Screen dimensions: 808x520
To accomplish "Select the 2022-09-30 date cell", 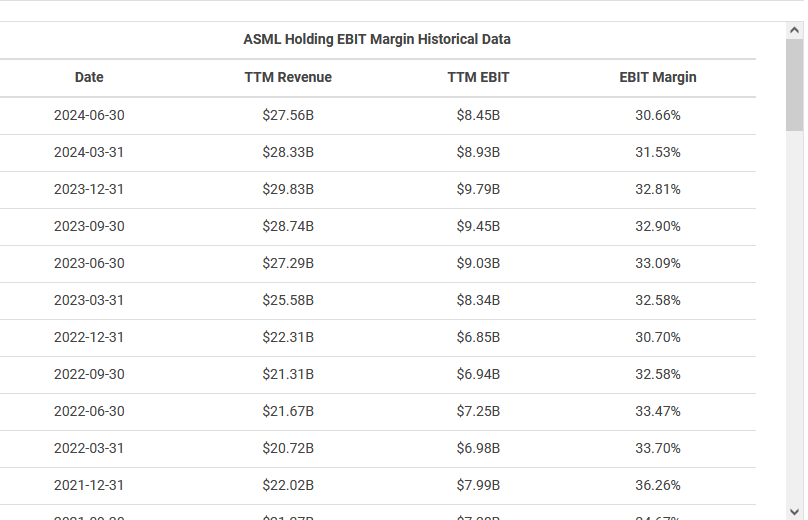I will (x=89, y=375).
